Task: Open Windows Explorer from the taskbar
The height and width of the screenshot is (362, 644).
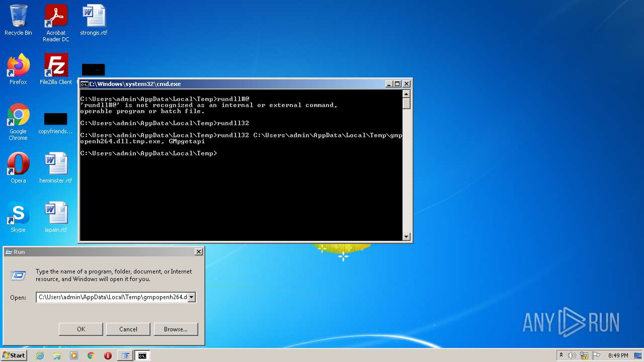Action: pyautogui.click(x=57, y=355)
